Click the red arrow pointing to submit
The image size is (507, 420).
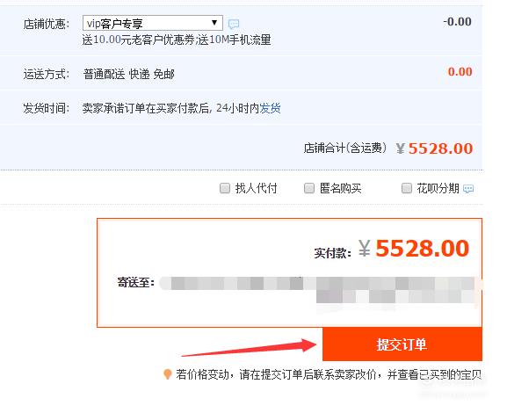click(x=250, y=347)
